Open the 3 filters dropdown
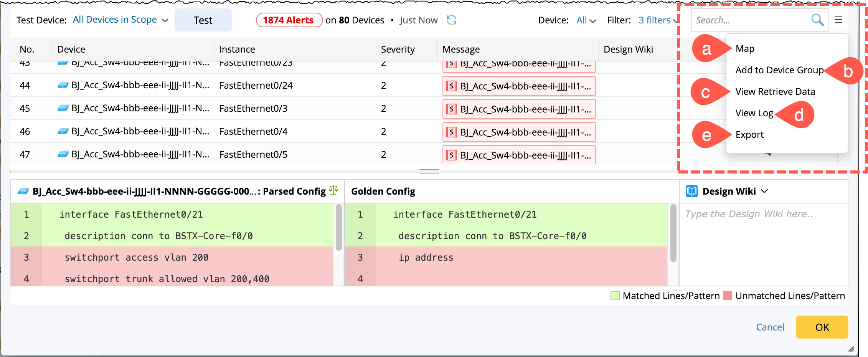The width and height of the screenshot is (868, 357). click(658, 20)
